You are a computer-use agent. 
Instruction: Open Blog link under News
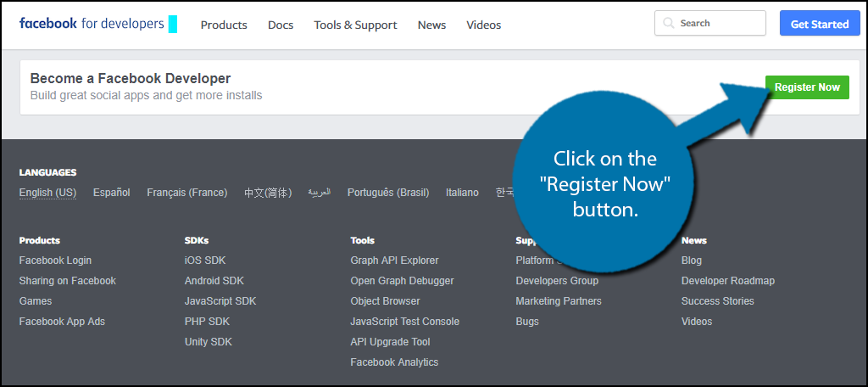(x=692, y=260)
